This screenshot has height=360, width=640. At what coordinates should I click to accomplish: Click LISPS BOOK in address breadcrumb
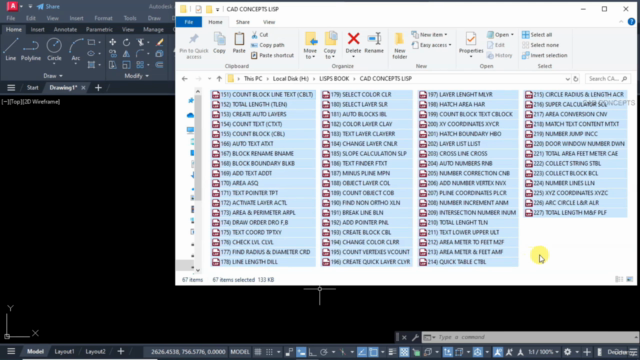[x=334, y=79]
